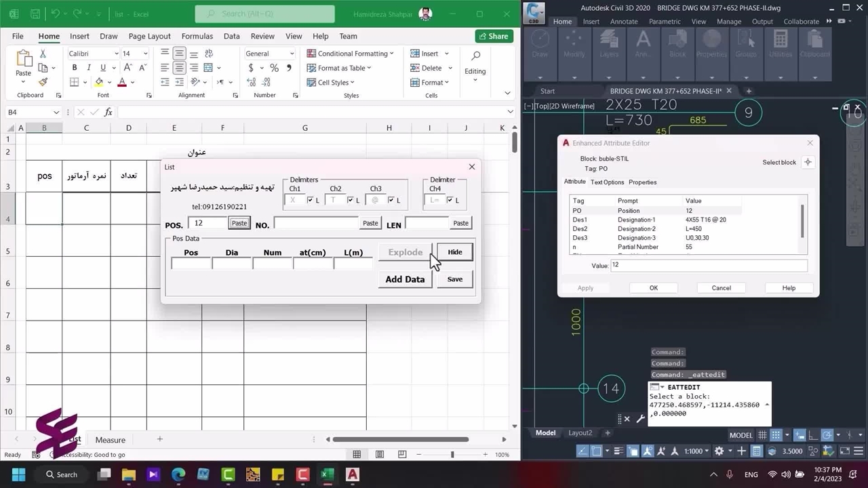Click the NO. text input field
This screenshot has width=868, height=488.
pyautogui.click(x=316, y=223)
